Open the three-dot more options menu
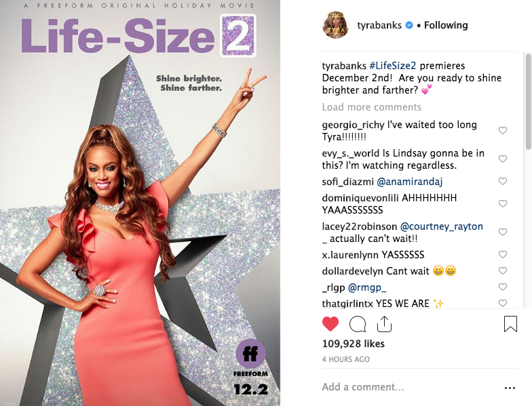The height and width of the screenshot is (406, 532). 510,388
